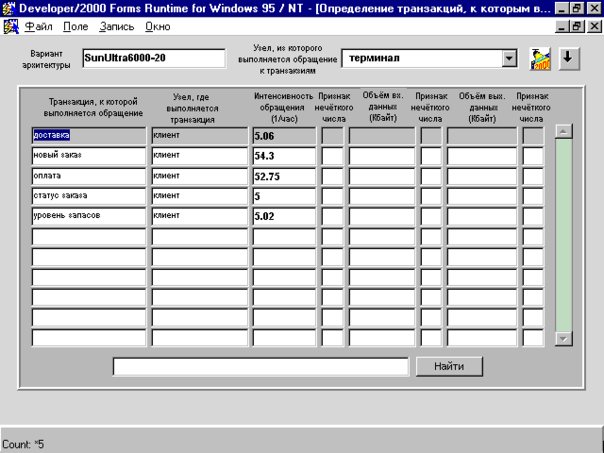This screenshot has width=604, height=453.
Task: Restore the inner form window
Action: pyautogui.click(x=577, y=27)
